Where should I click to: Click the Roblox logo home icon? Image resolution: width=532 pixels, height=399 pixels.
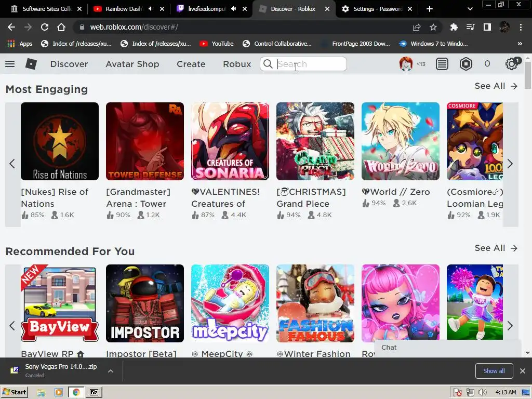31,64
